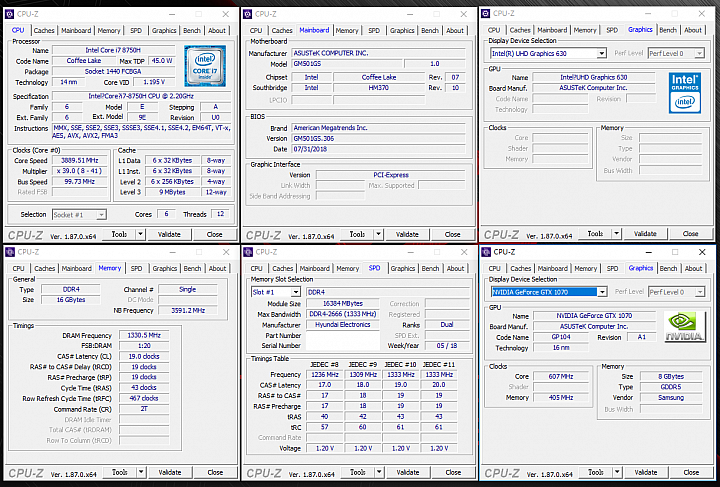Click the Intel Core i7 logo badge

(205, 66)
